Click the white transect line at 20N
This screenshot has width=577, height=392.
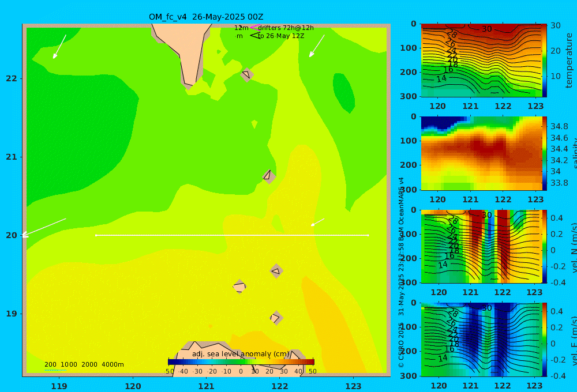click(232, 235)
